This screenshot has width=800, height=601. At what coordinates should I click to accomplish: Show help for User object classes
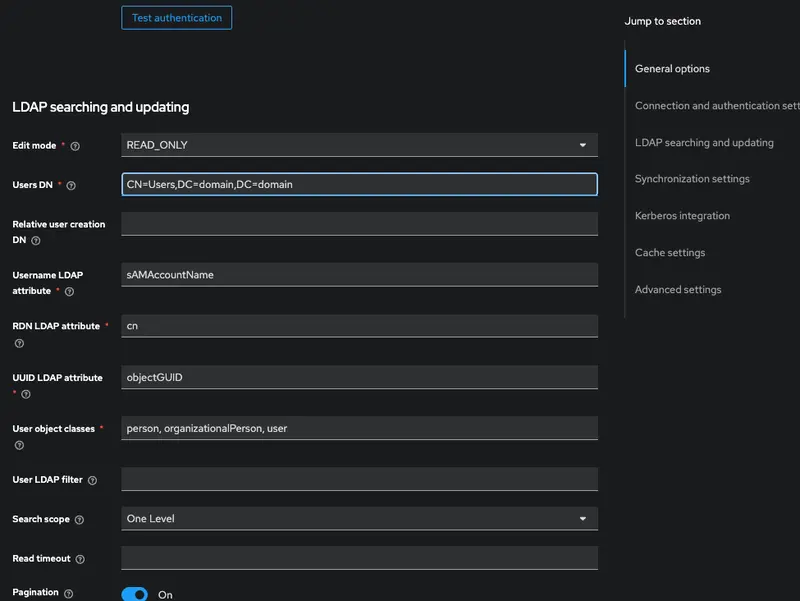click(19, 445)
